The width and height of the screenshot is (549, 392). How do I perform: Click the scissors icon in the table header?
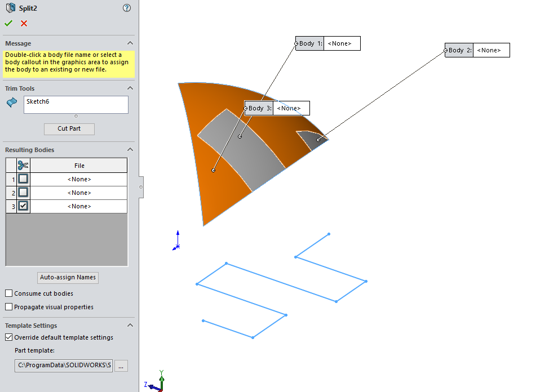pyautogui.click(x=23, y=165)
